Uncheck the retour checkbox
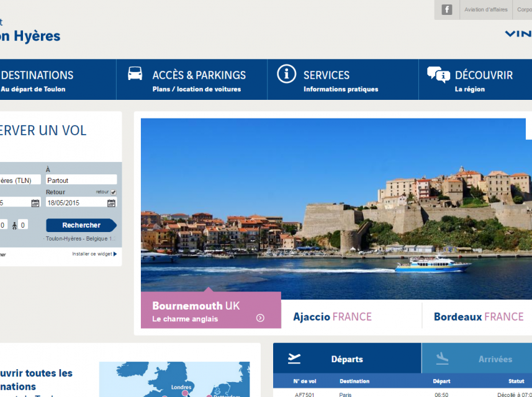Screen dimensions: 532x397 point(114,192)
